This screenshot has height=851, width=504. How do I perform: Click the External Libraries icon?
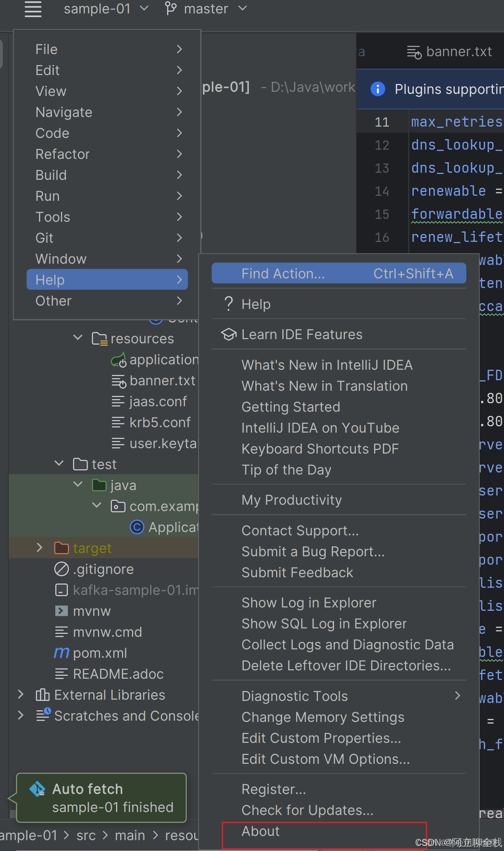tap(43, 695)
